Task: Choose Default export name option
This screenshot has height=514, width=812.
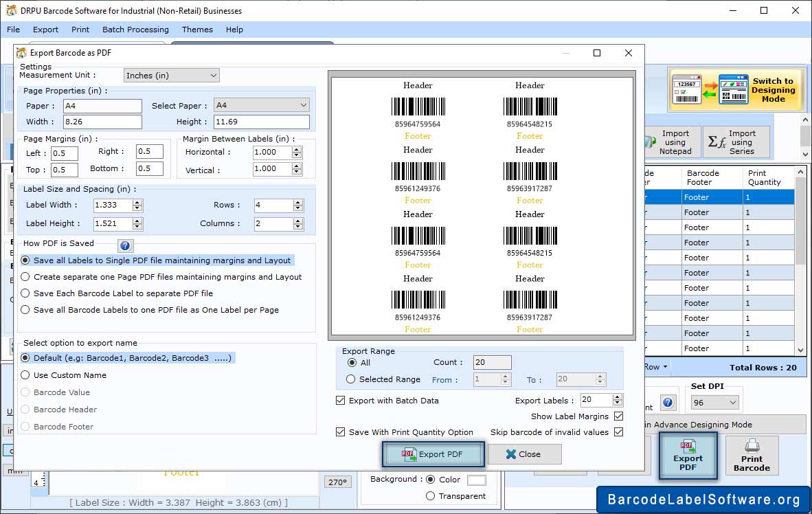Action: 25,358
